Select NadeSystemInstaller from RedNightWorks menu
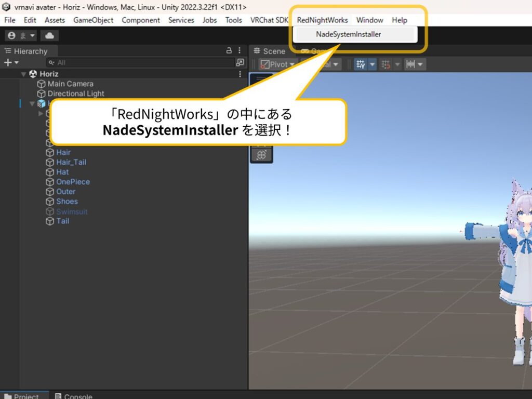This screenshot has width=532, height=399. click(349, 34)
